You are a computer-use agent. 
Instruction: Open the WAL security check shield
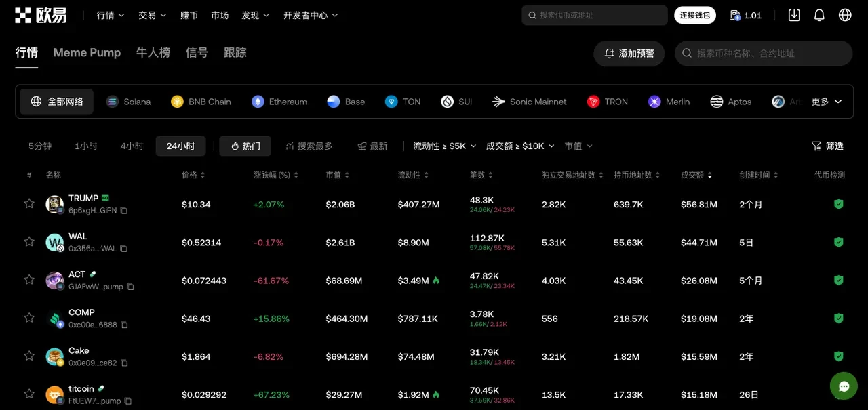tap(839, 242)
